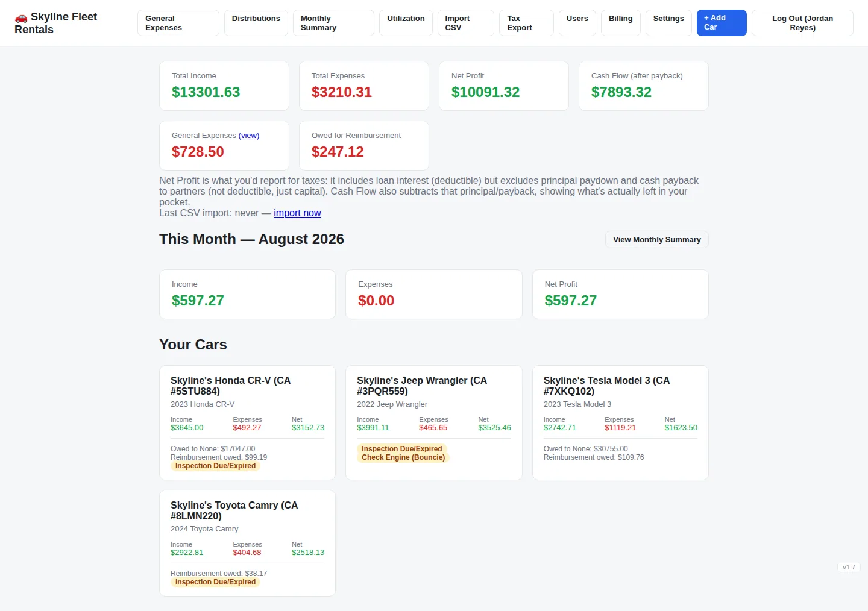868x611 pixels.
Task: Click Honda CR-V Inspection Due/Expired badge
Action: click(x=215, y=466)
